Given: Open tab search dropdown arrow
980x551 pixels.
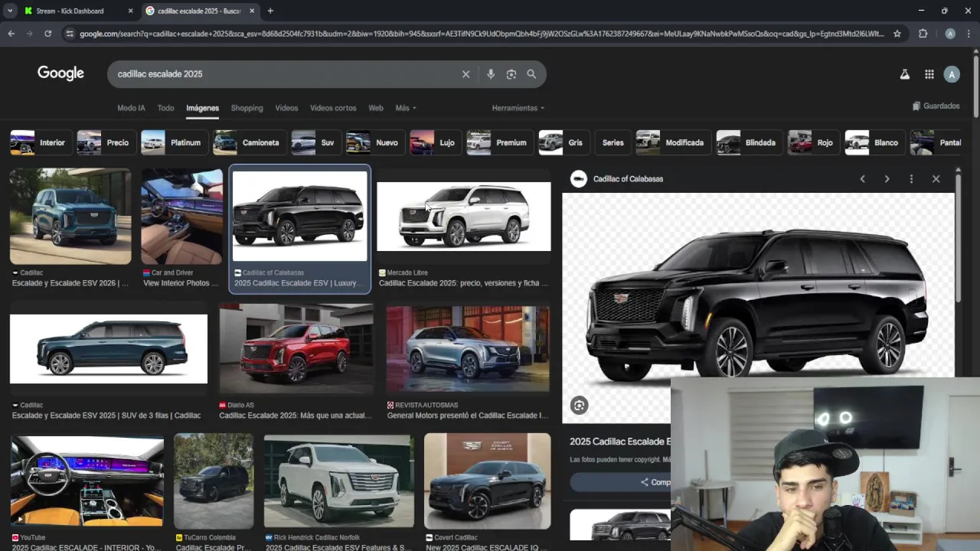Looking at the screenshot, I should tap(10, 11).
